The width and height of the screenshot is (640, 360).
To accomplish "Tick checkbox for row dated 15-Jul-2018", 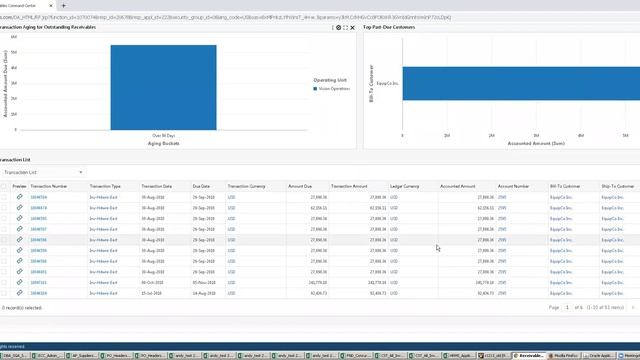I will click(x=4, y=293).
